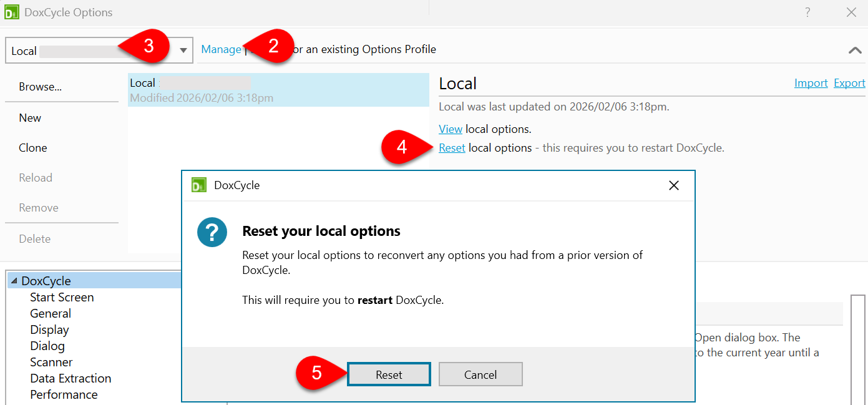Import an options profile
Viewport: 868px width, 405px height.
(811, 82)
